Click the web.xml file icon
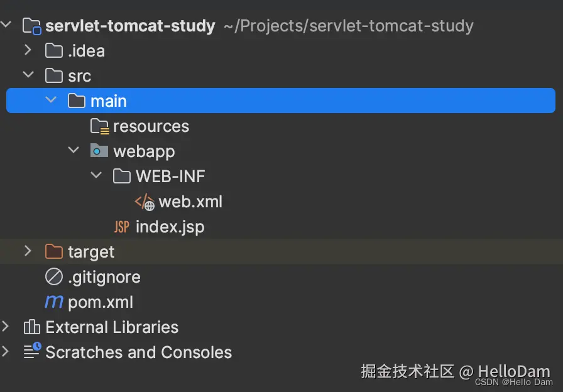Image resolution: width=563 pixels, height=392 pixels. coord(145,202)
